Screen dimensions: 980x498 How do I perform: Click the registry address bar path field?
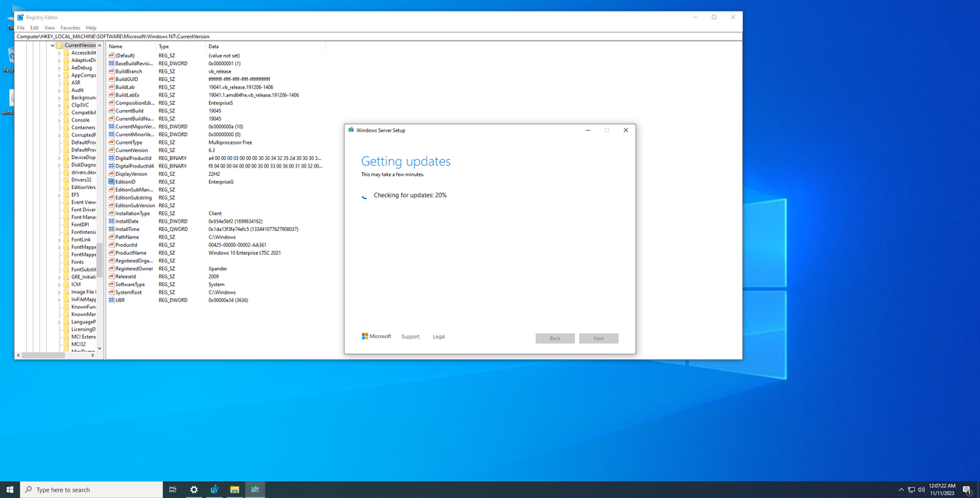pos(379,36)
